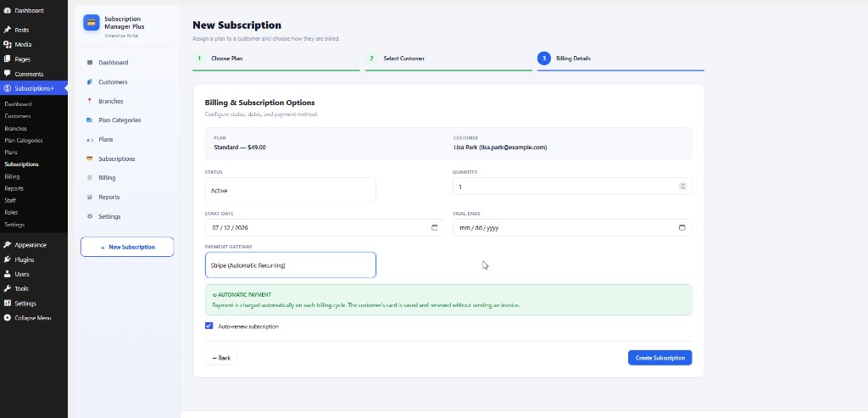Image resolution: width=868 pixels, height=418 pixels.
Task: Click the WordPress Settings sliders icon
Action: coord(7,304)
